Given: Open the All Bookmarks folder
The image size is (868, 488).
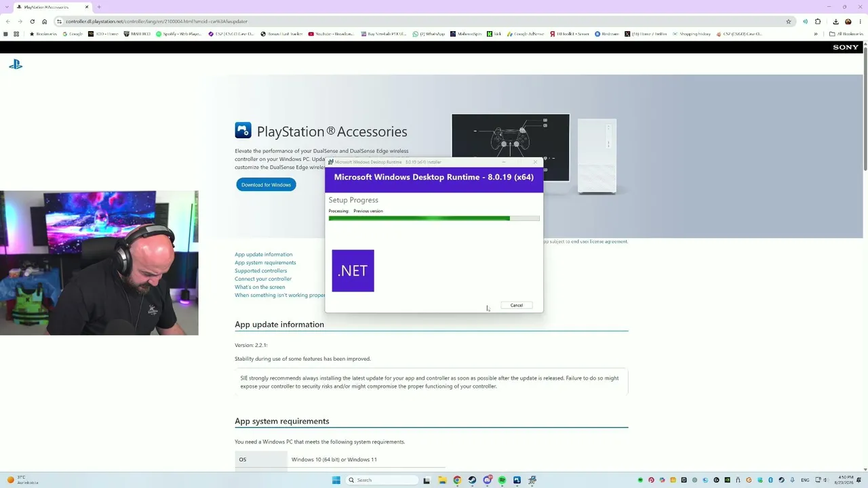Looking at the screenshot, I should point(847,34).
